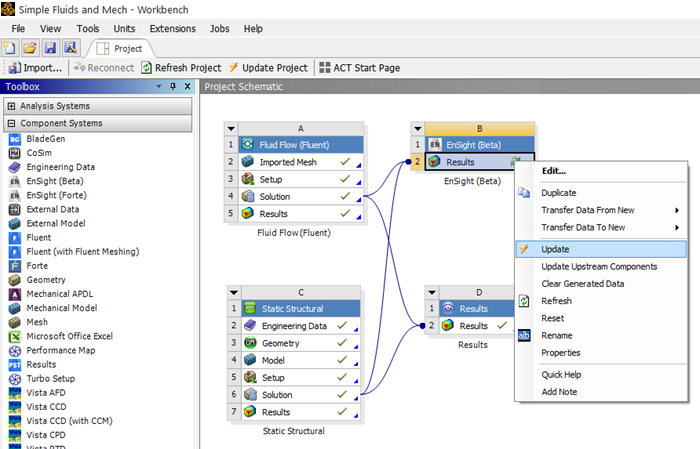The height and width of the screenshot is (449, 700).
Task: Open the Tools menu
Action: tap(88, 29)
